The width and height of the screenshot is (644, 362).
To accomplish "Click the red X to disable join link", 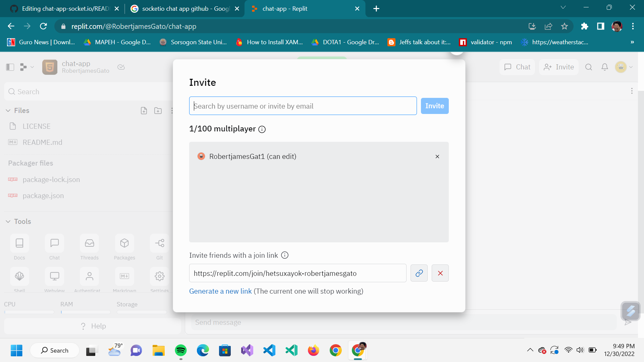I will tap(440, 273).
